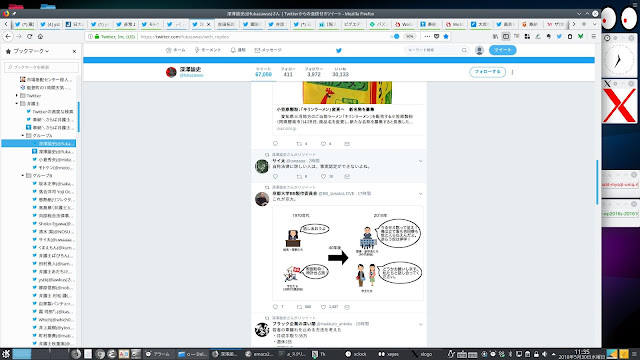Go to the Firefox home page icon
Image resolution: width=640 pixels, height=360 pixels.
point(40,36)
